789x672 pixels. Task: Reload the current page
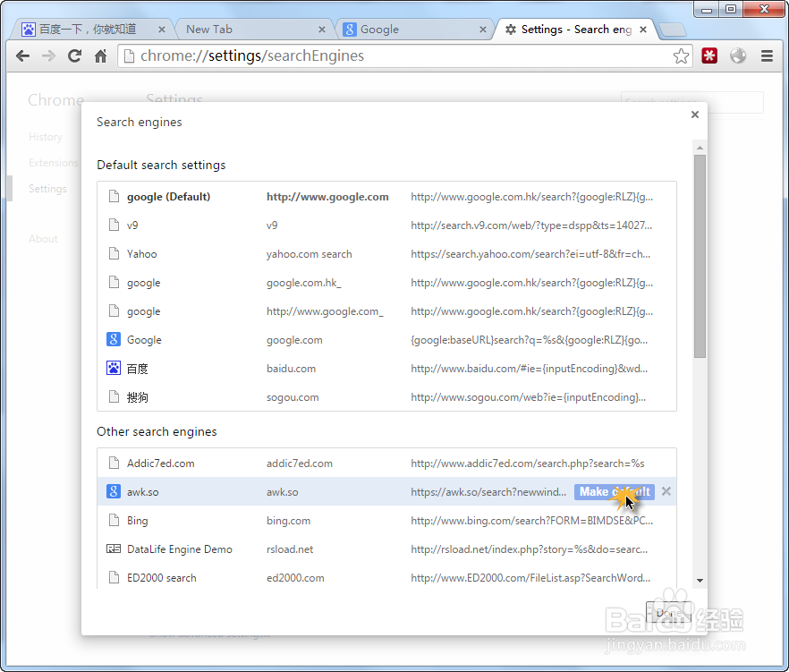pyautogui.click(x=74, y=55)
